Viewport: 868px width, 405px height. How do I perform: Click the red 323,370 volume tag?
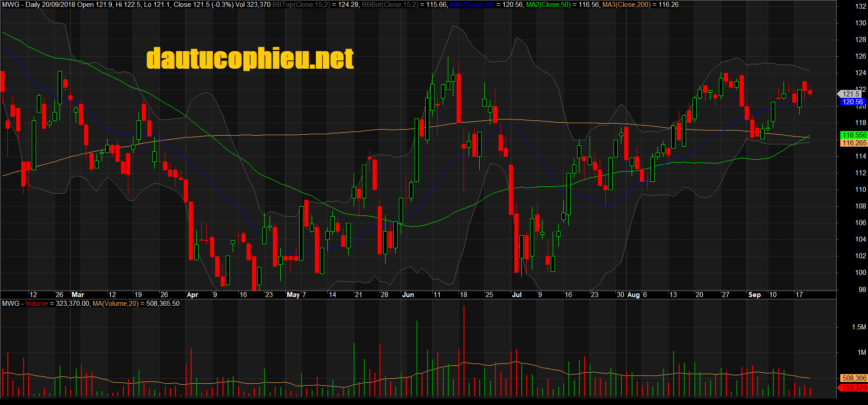[854, 388]
